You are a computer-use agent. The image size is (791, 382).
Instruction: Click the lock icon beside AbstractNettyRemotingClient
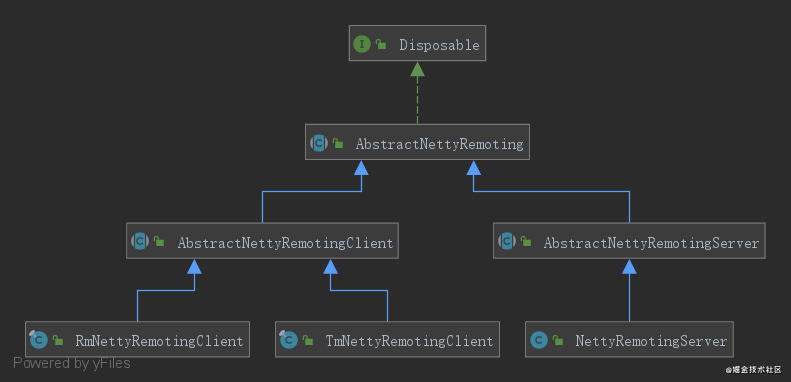pos(159,241)
